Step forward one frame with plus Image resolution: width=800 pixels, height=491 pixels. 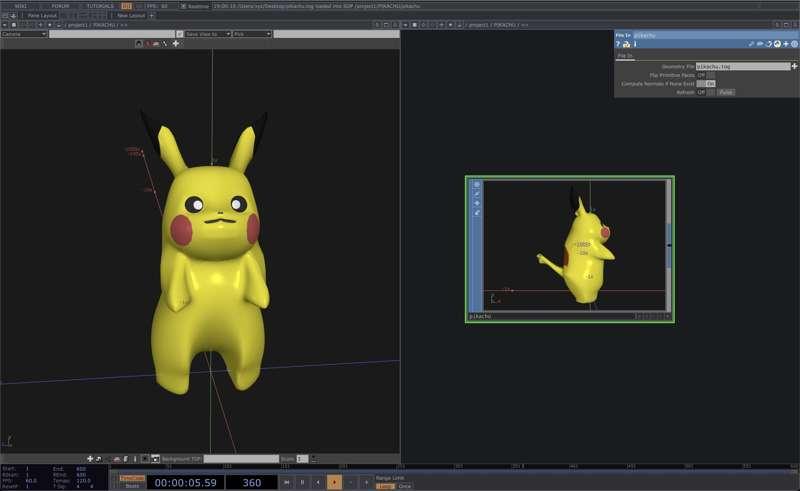[x=366, y=482]
